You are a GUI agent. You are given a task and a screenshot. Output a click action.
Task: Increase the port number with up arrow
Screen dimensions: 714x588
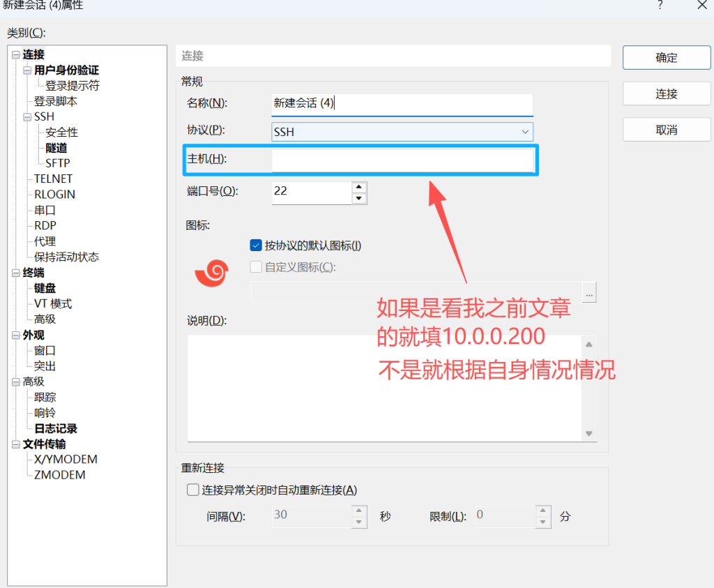pos(359,187)
